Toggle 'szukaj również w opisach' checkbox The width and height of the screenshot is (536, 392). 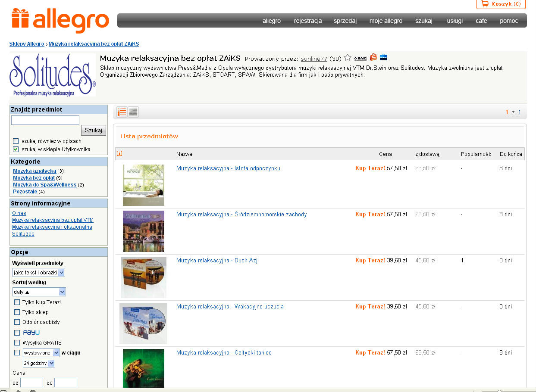tap(16, 141)
